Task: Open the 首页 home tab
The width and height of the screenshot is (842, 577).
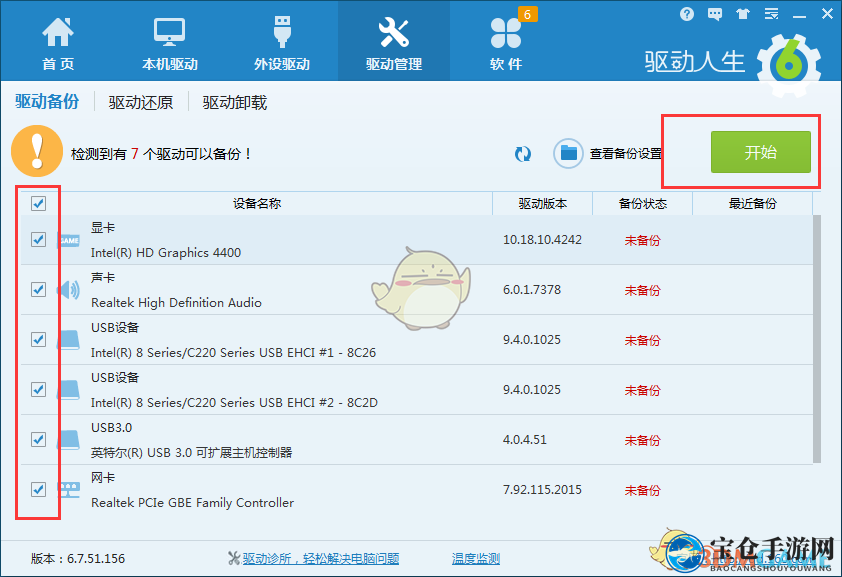Action: click(x=58, y=43)
